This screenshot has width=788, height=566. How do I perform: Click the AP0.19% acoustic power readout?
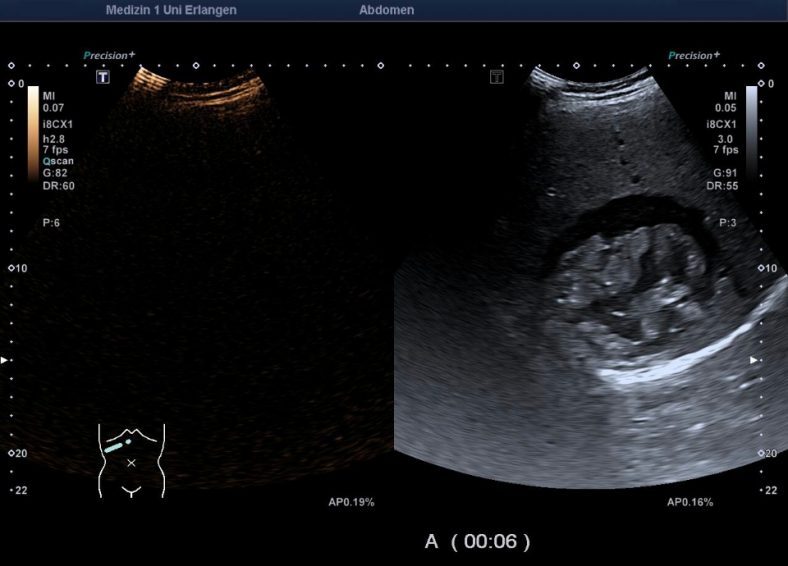pyautogui.click(x=351, y=502)
